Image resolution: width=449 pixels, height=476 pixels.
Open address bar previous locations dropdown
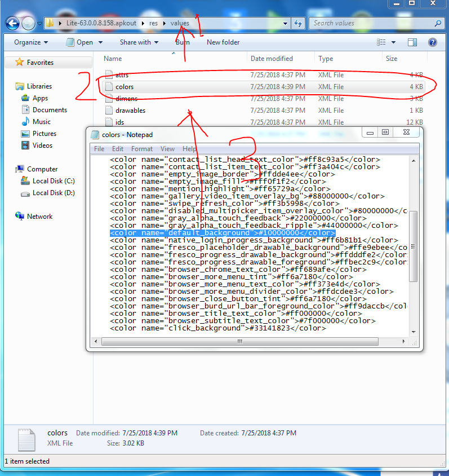(285, 23)
